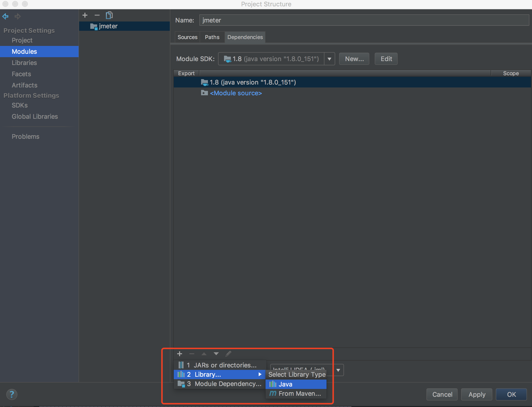Switch to the Dependencies tab

[x=245, y=37]
